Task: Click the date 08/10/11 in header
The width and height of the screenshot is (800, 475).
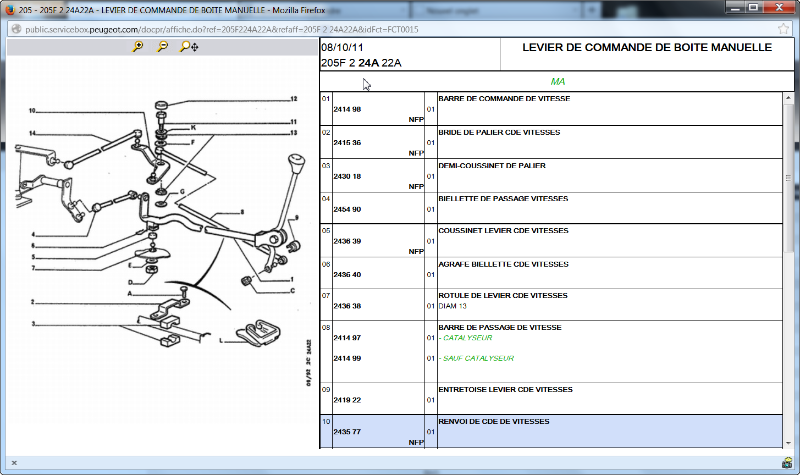Action: [342, 47]
